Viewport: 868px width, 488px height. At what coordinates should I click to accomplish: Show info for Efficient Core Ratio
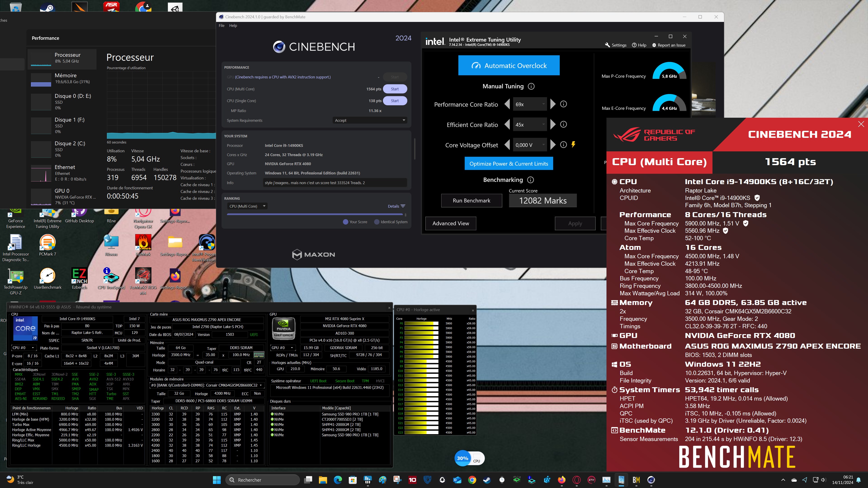click(563, 124)
